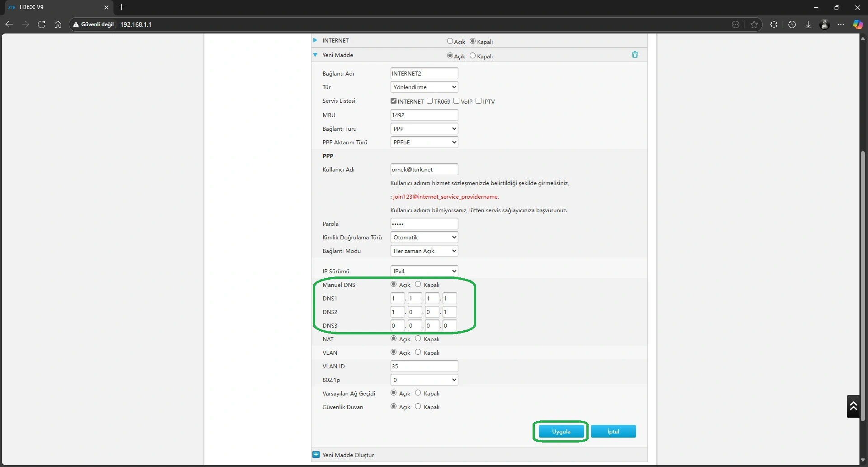This screenshot has width=868, height=467.
Task: Add page to favorites star
Action: (x=754, y=24)
